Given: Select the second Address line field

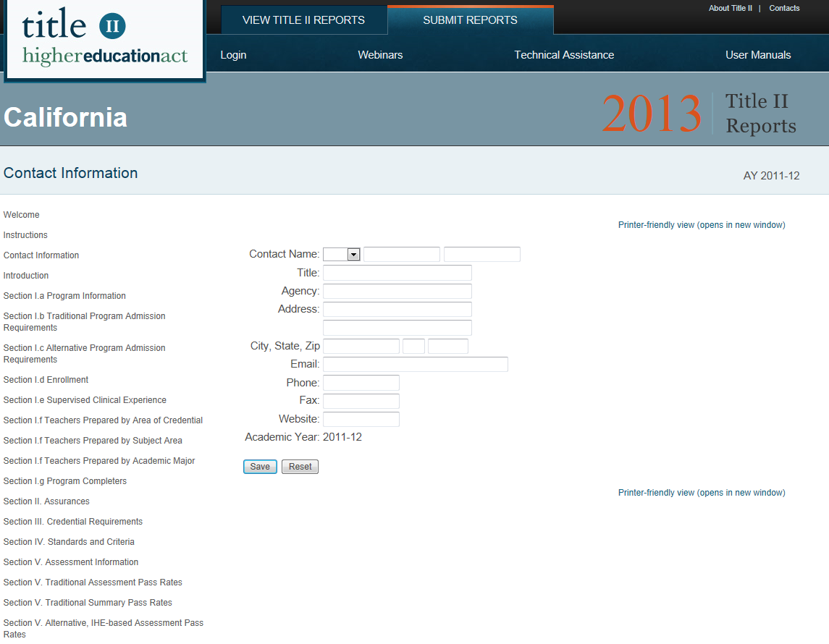Looking at the screenshot, I should (397, 328).
